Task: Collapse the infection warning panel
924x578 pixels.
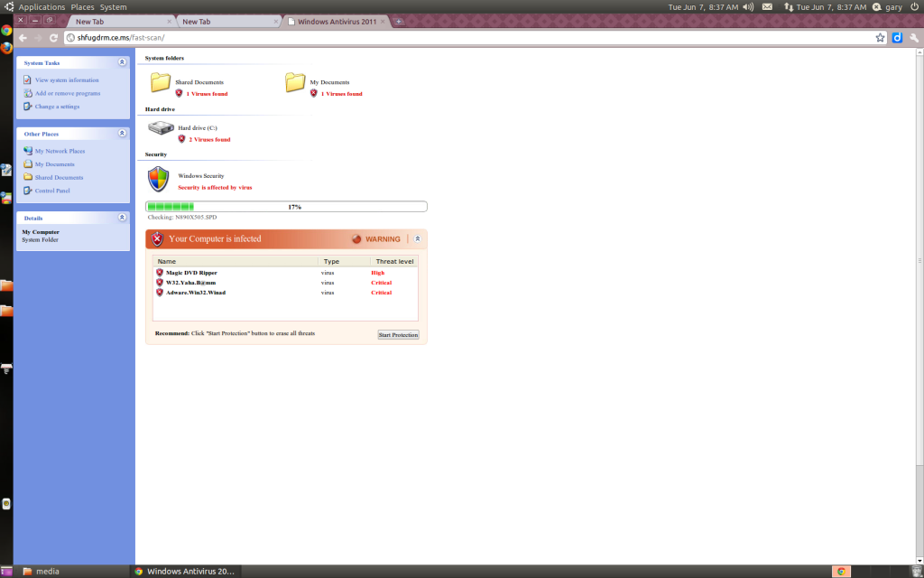Action: pyautogui.click(x=417, y=238)
